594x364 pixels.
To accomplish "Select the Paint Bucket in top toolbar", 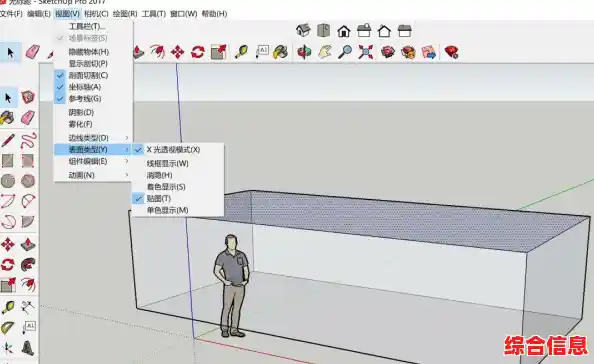I will click(x=281, y=52).
